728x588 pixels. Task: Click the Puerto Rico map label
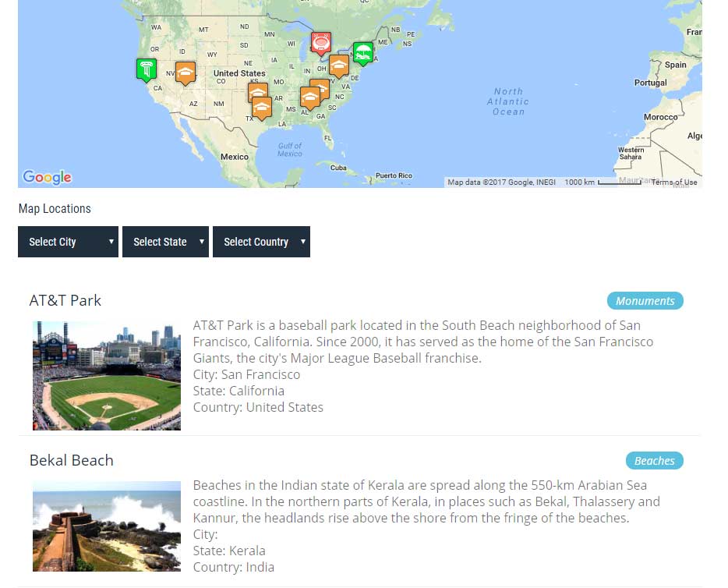click(394, 175)
